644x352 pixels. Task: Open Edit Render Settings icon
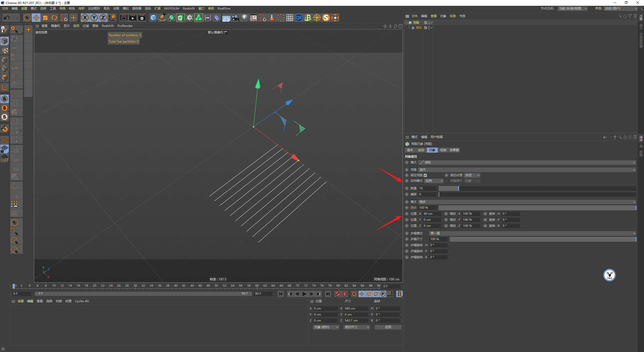click(142, 18)
